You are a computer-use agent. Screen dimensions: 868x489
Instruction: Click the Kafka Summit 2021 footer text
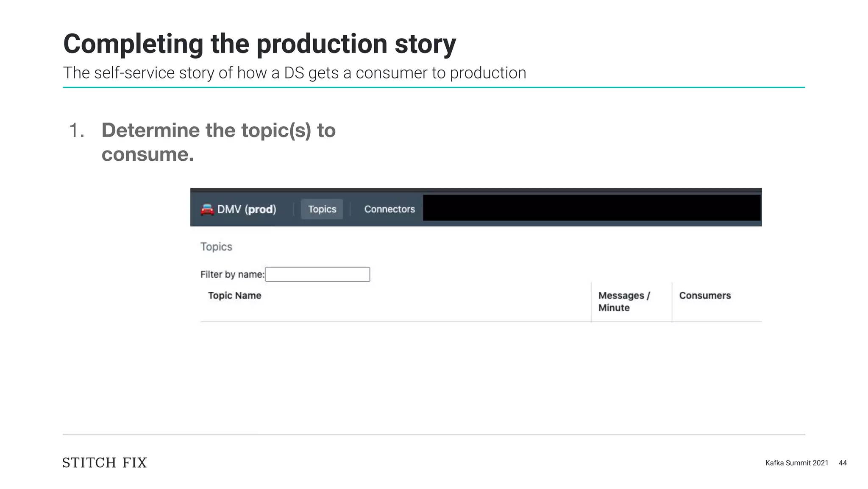pyautogui.click(x=796, y=463)
